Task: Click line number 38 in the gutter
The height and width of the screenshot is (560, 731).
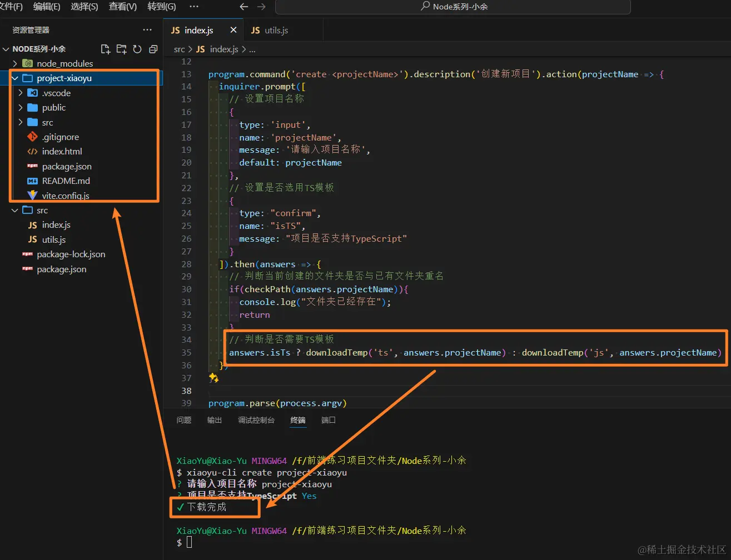Action: pos(186,391)
